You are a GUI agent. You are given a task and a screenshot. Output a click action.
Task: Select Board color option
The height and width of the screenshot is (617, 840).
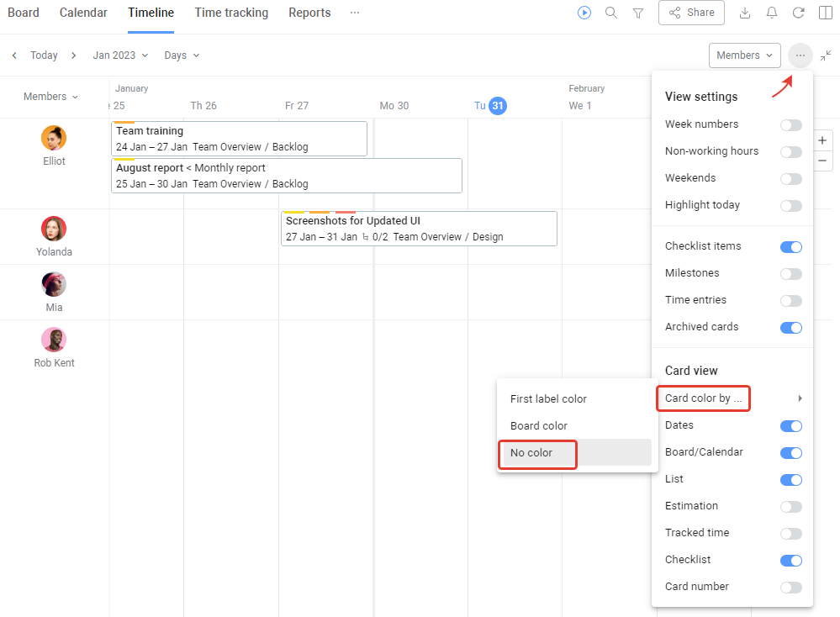coord(577,426)
